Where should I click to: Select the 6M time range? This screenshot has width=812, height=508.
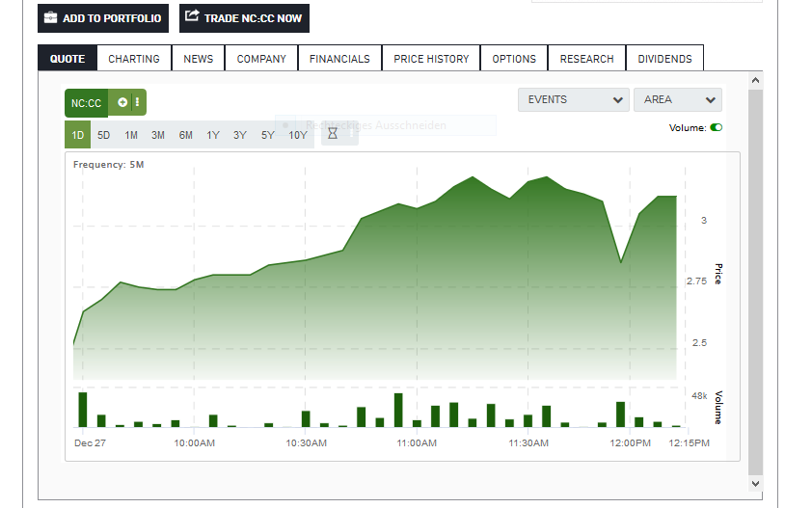tap(186, 135)
